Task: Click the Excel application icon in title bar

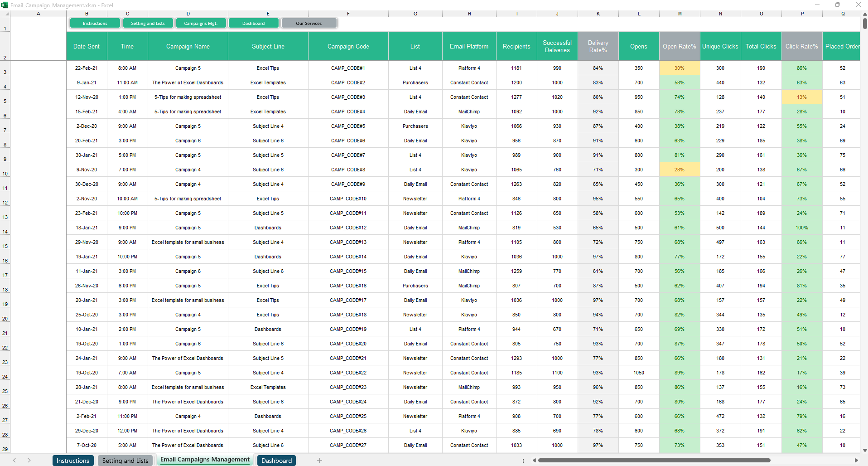Action: 5,5
